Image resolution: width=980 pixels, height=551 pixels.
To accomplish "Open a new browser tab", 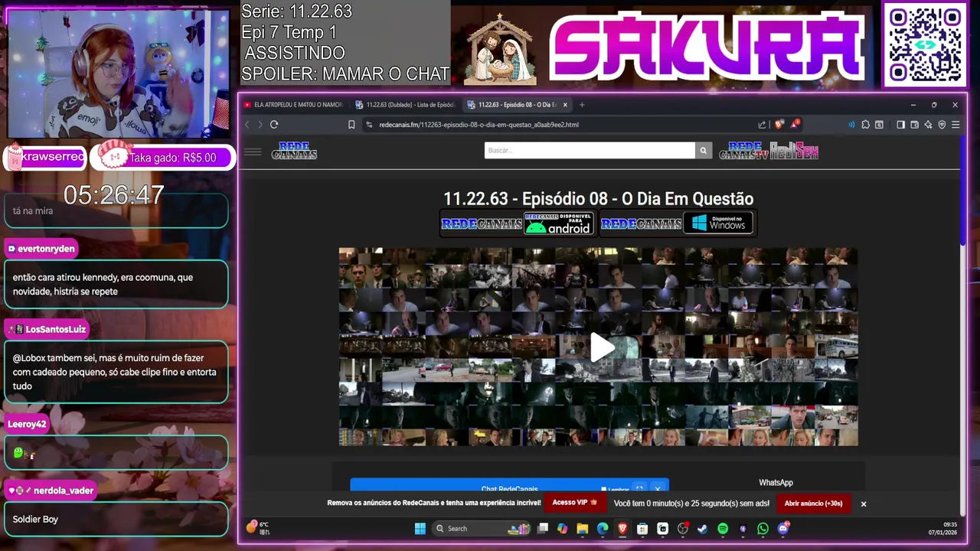I will coord(582,105).
